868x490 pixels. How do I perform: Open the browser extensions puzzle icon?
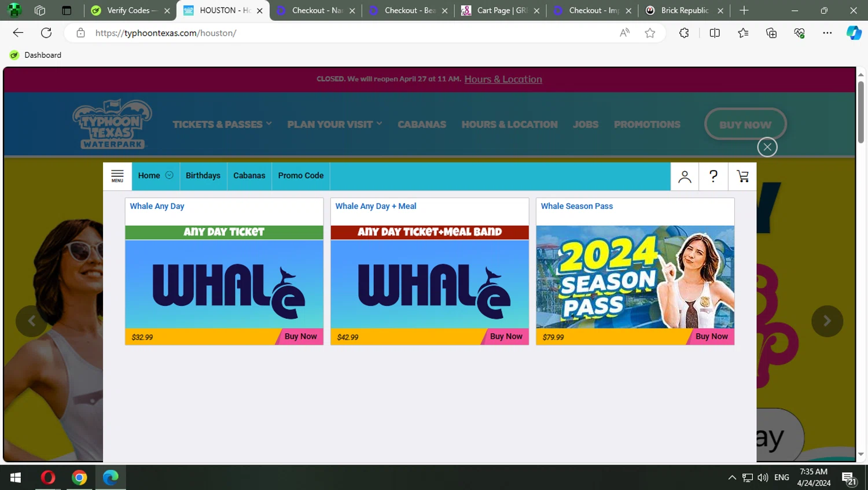684,33
